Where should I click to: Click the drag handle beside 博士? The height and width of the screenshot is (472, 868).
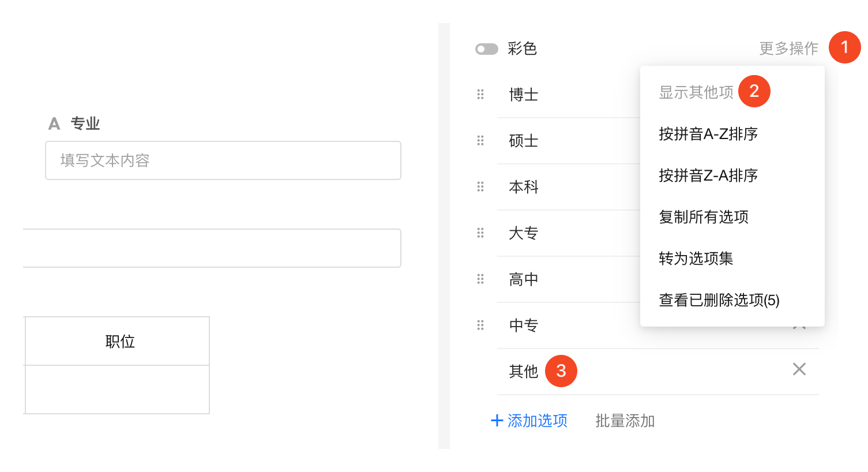pos(480,95)
